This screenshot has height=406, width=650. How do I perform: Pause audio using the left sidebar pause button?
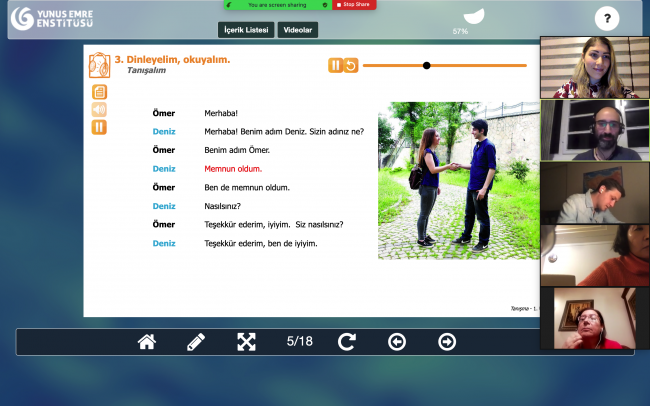(99, 127)
